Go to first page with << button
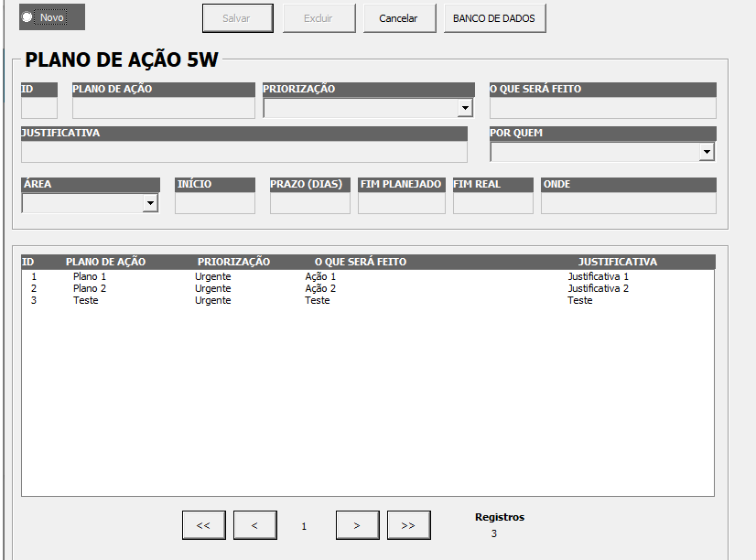The height and width of the screenshot is (560, 756). coord(203,525)
